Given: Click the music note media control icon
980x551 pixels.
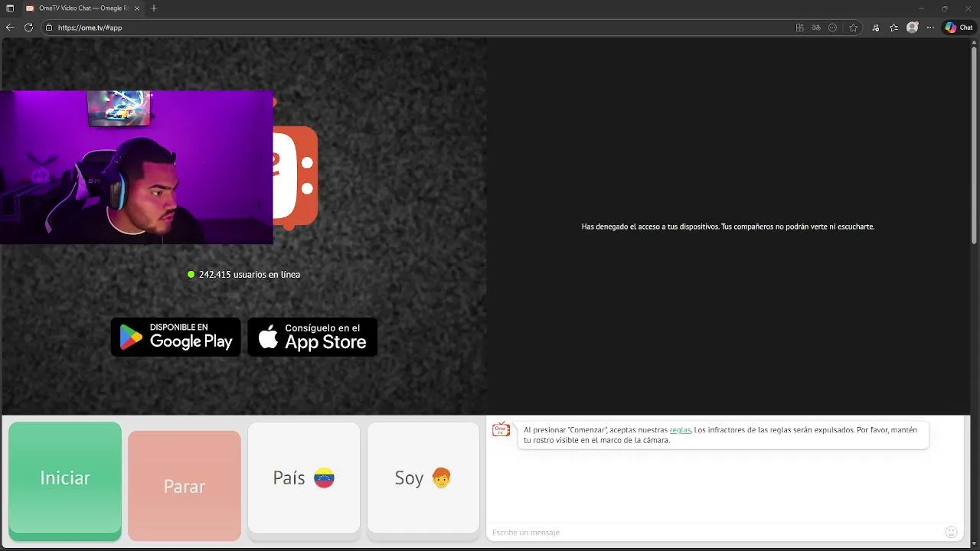Looking at the screenshot, I should pyautogui.click(x=876, y=28).
